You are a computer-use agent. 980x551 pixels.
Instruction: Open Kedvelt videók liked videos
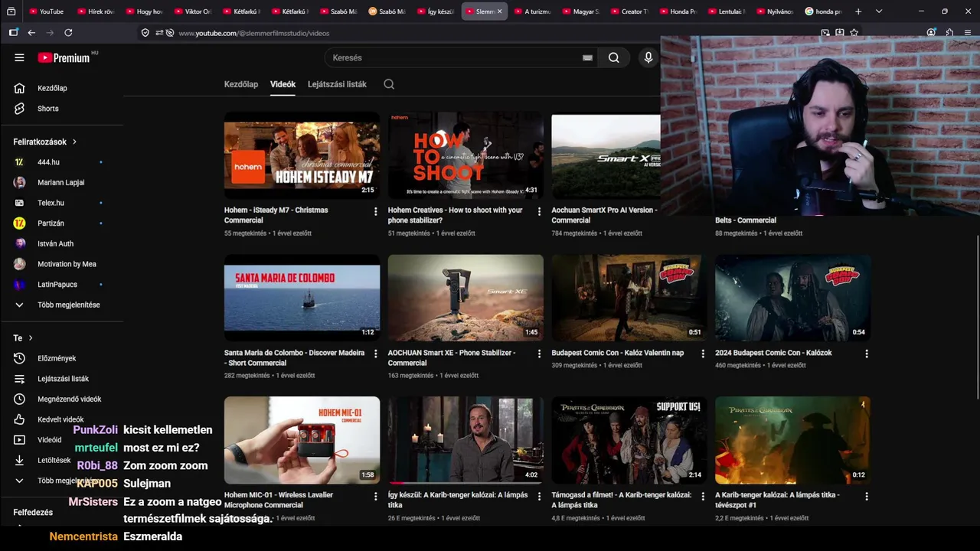[61, 419]
